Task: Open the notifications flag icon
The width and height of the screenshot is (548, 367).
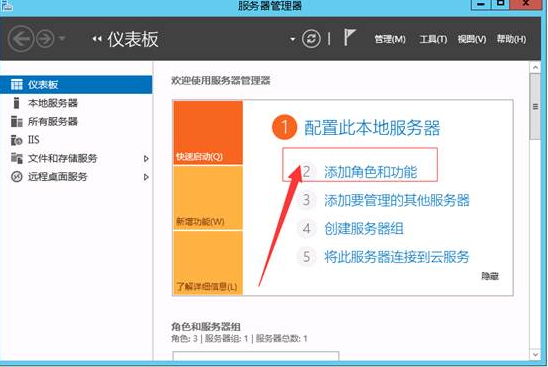Action: 349,37
